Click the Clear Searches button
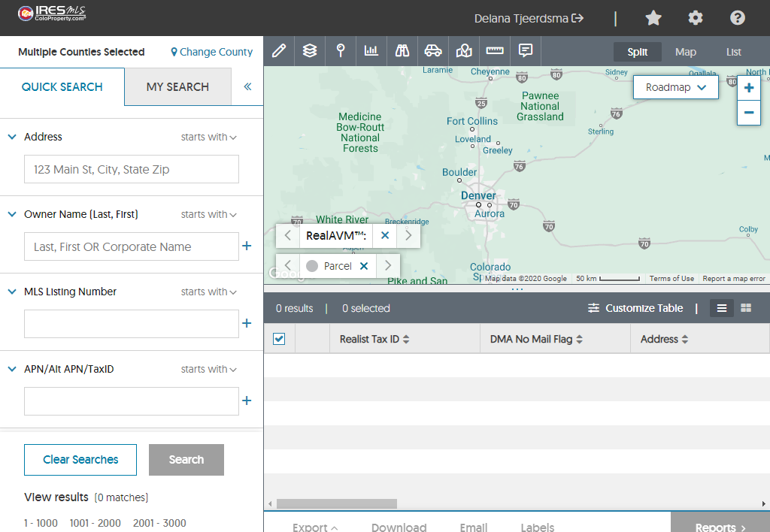The height and width of the screenshot is (532, 770). point(80,460)
